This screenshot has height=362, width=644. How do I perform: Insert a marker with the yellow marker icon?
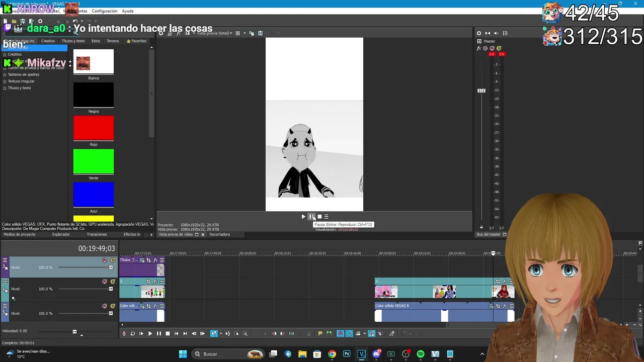coord(320,333)
